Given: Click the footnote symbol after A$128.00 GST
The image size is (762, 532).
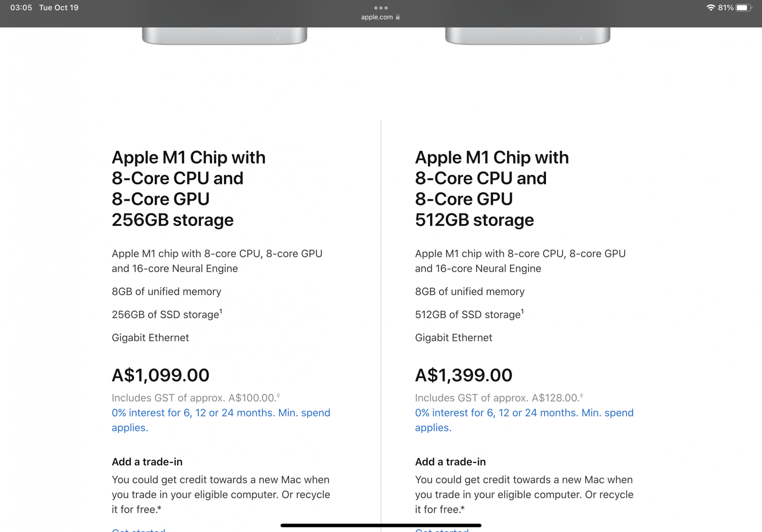Looking at the screenshot, I should point(581,396).
